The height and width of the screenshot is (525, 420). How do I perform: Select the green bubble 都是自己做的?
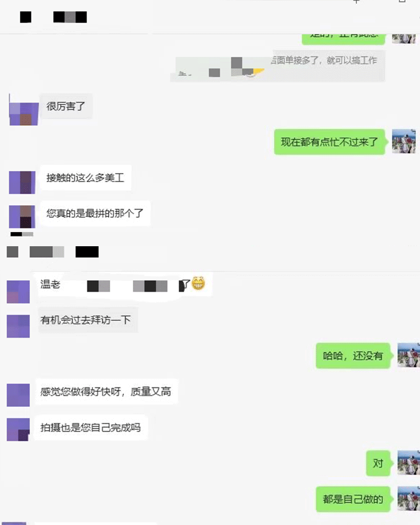coord(353,499)
